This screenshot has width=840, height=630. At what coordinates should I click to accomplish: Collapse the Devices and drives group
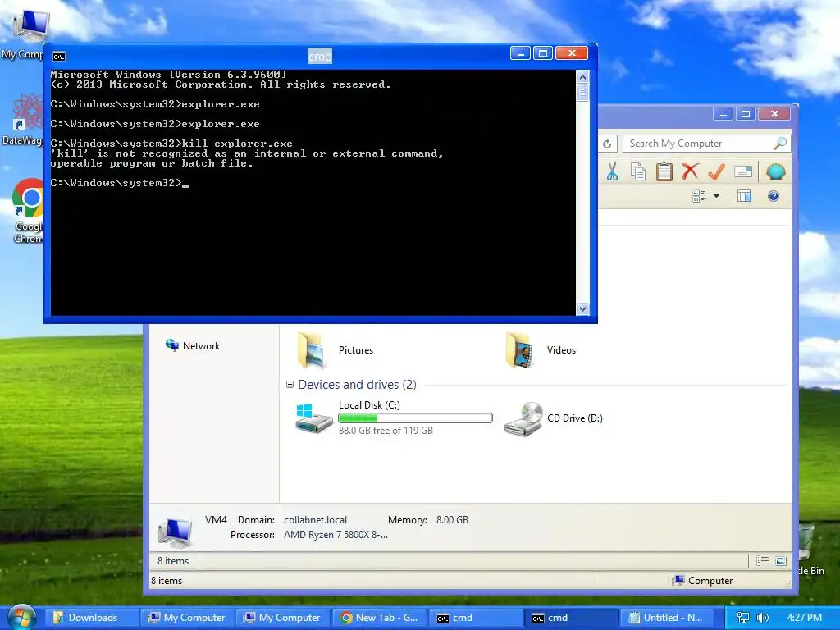(290, 384)
